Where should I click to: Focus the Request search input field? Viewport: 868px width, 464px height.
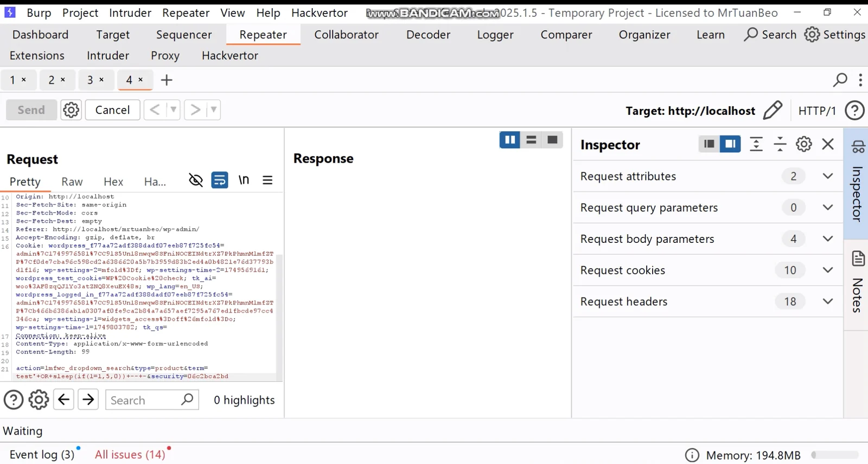click(152, 400)
